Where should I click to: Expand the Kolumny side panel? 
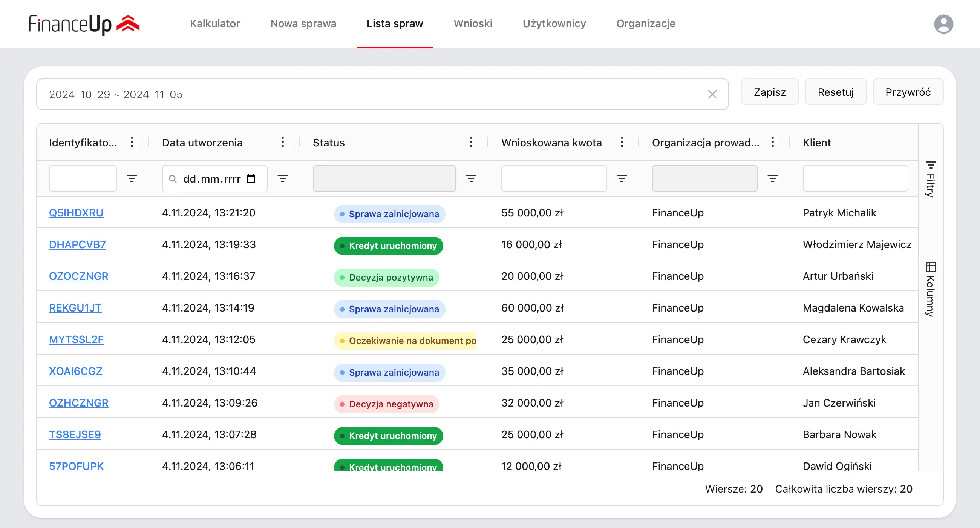pos(931,289)
